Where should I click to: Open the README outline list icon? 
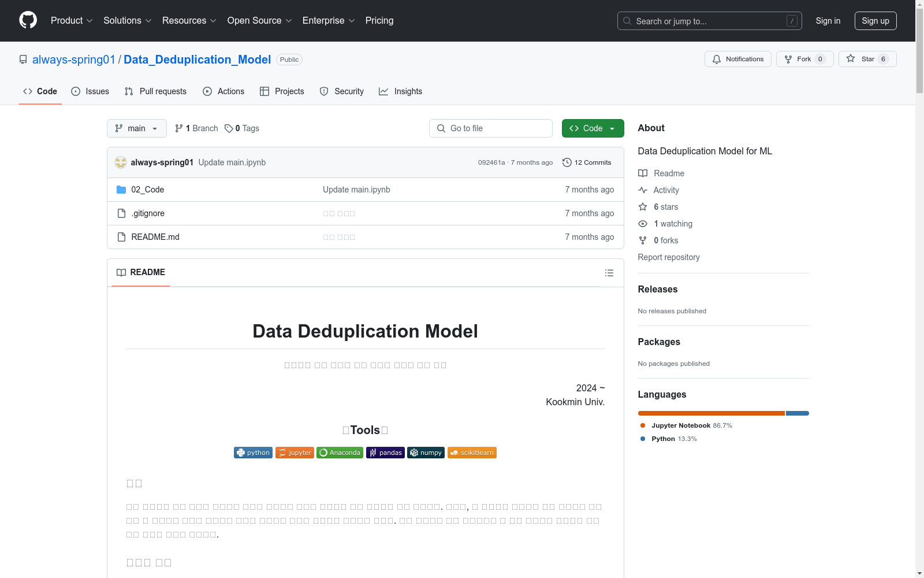pos(609,273)
